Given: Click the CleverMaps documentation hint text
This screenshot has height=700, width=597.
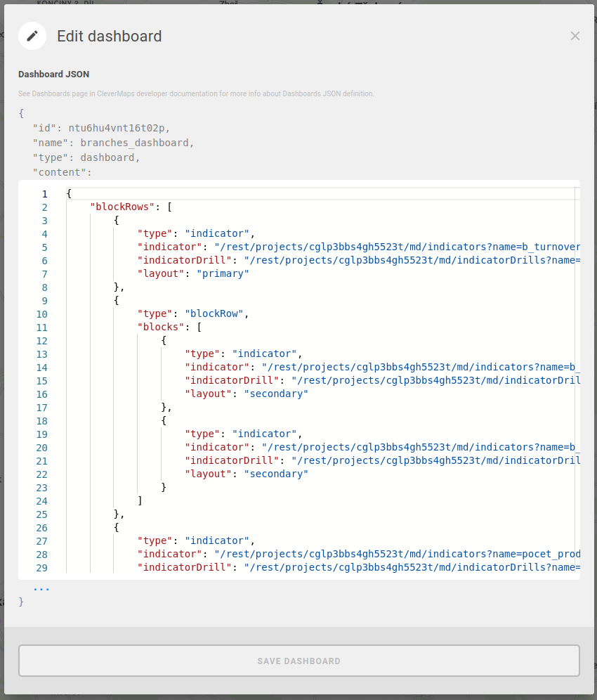Looking at the screenshot, I should tap(196, 93).
